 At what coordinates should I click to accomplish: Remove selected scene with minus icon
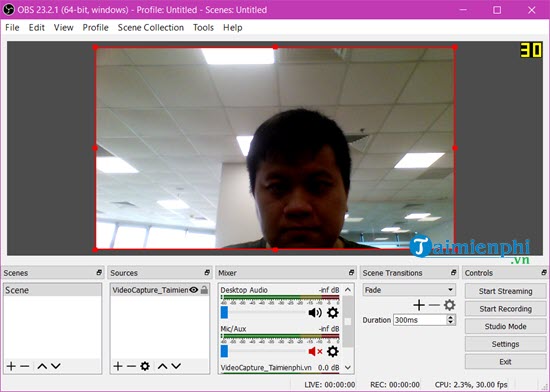[x=25, y=366]
